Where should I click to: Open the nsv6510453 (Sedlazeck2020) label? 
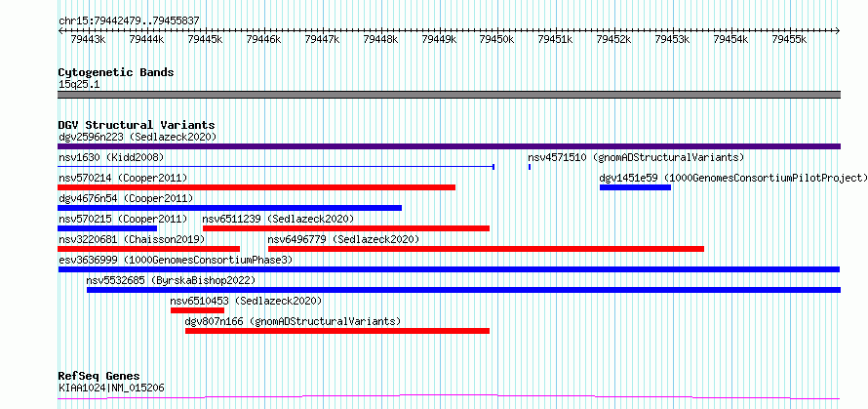246,301
